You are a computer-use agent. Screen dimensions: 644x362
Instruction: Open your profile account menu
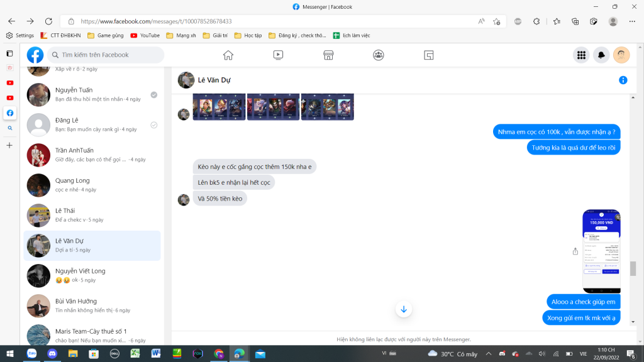(x=621, y=55)
